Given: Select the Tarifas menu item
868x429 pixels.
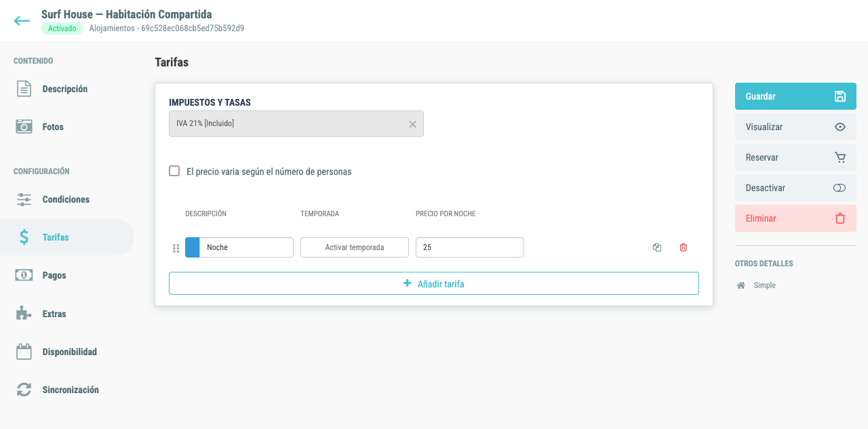Looking at the screenshot, I should pos(67,237).
